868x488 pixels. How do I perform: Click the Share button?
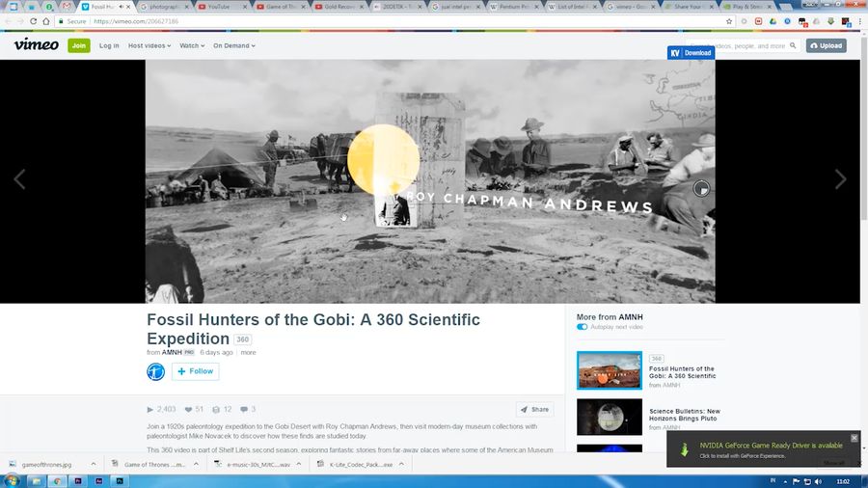534,410
